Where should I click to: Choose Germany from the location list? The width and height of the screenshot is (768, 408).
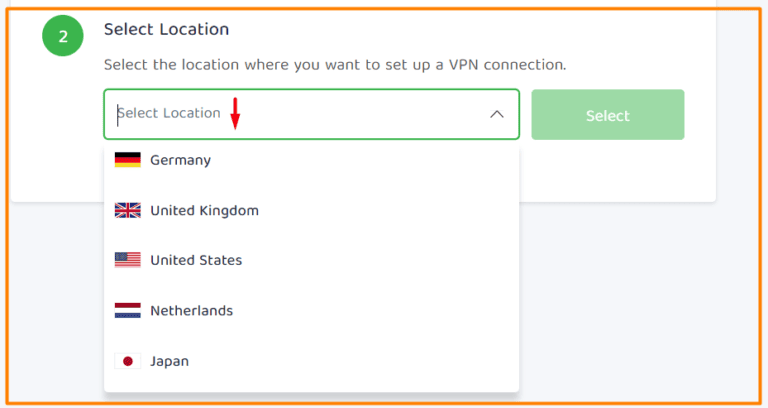pyautogui.click(x=181, y=160)
